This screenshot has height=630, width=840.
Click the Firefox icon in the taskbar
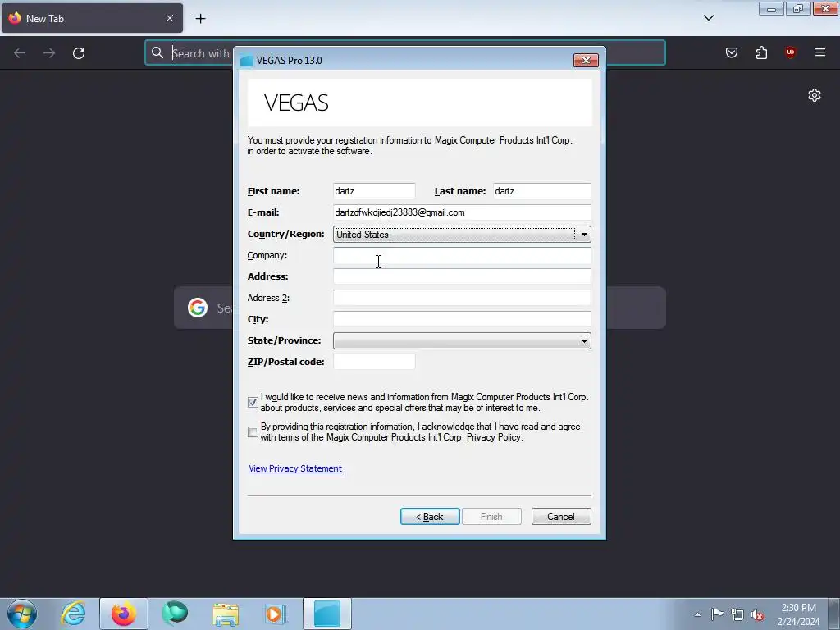click(x=124, y=614)
